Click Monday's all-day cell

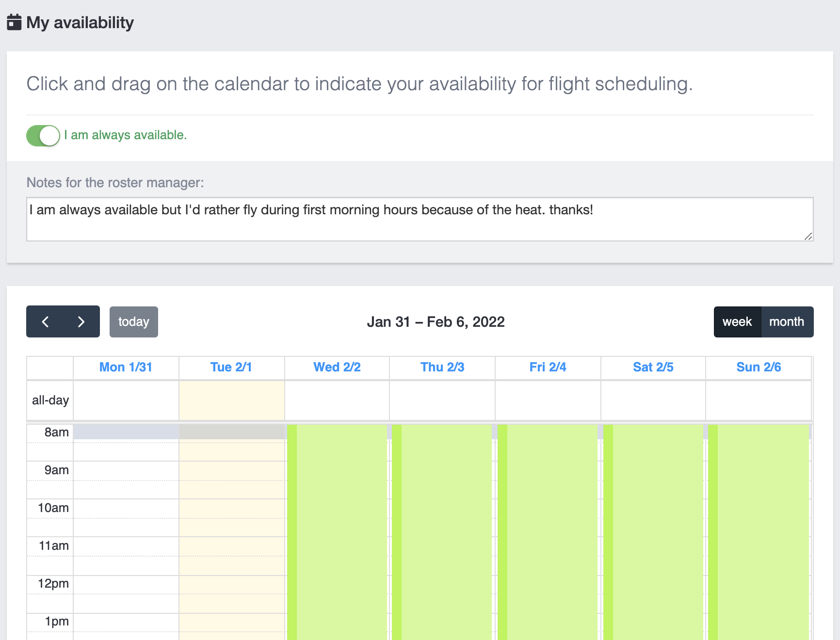(x=126, y=400)
